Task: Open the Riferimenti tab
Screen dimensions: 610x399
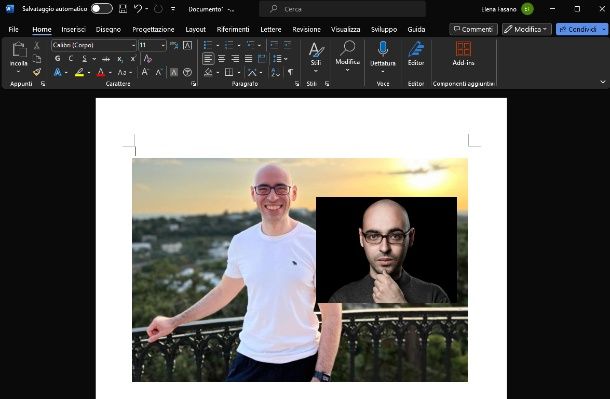Action: tap(233, 29)
